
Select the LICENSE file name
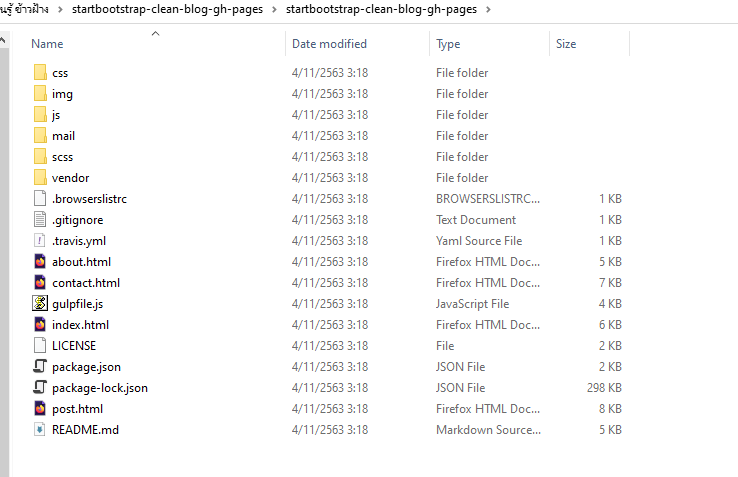pyautogui.click(x=74, y=346)
